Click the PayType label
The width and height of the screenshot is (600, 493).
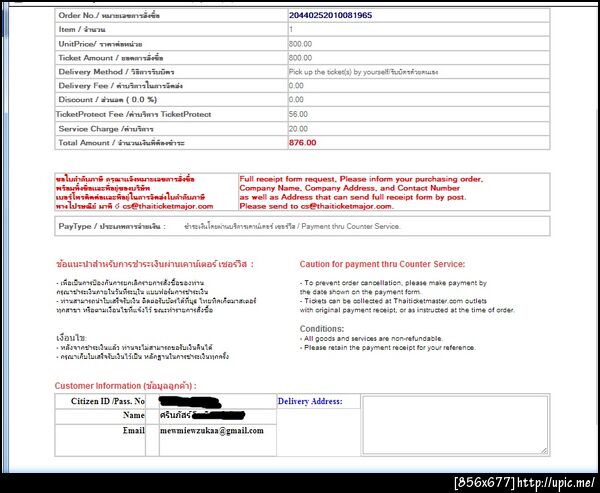point(112,226)
